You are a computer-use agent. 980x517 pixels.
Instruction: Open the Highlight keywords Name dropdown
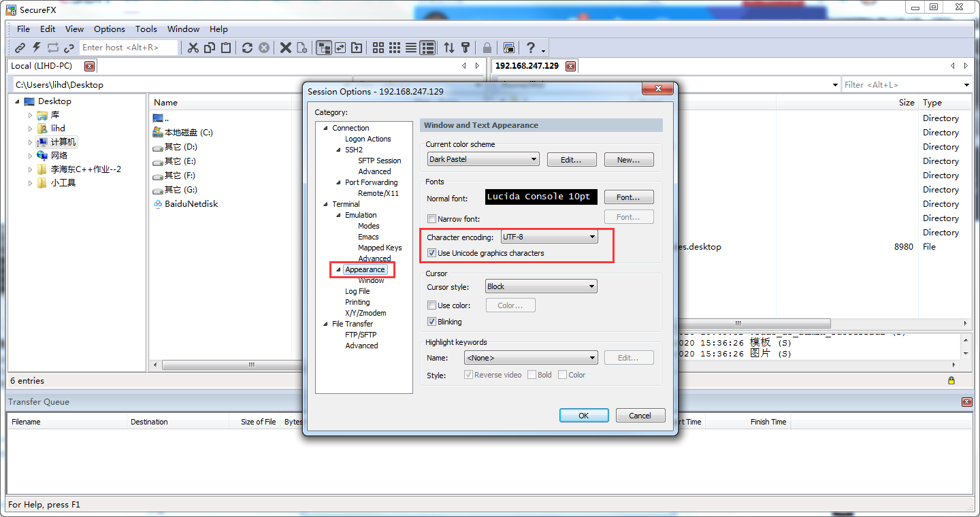[531, 358]
